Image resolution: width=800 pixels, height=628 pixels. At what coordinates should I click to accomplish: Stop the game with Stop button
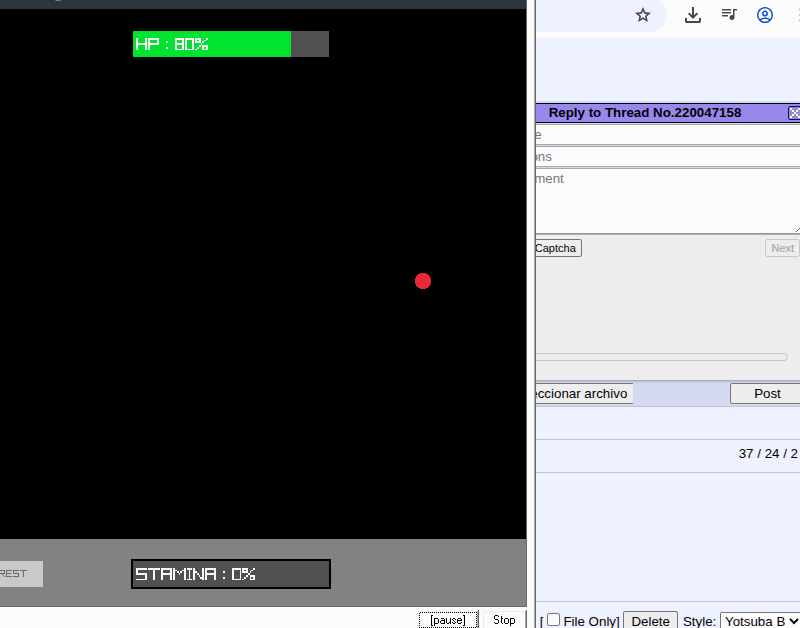click(504, 620)
